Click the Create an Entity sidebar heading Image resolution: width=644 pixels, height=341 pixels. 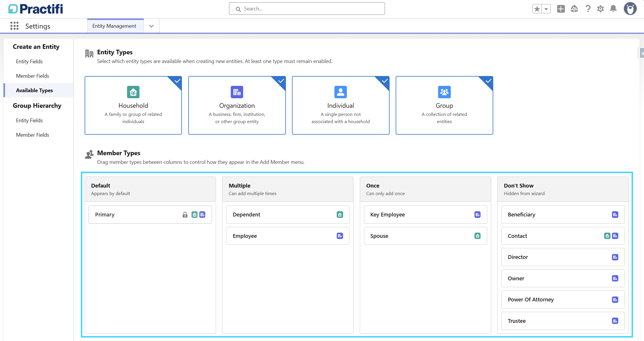coord(36,47)
